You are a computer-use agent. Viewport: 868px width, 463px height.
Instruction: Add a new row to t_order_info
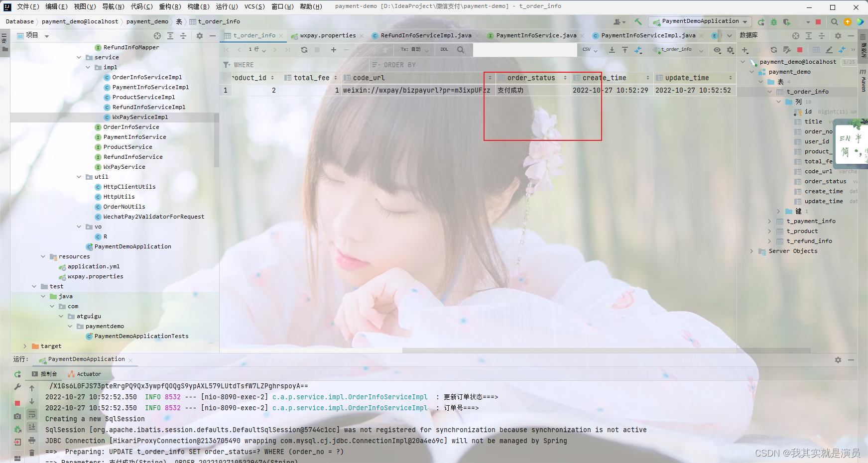(x=334, y=50)
